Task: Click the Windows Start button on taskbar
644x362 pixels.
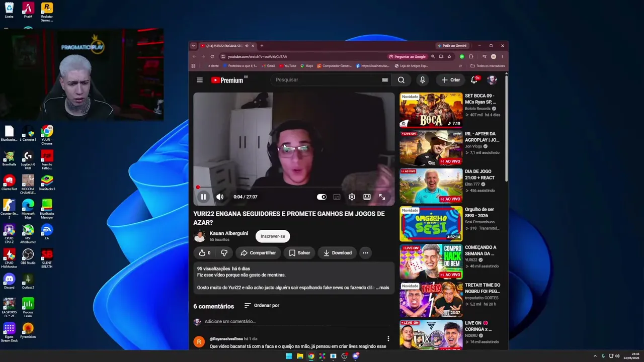Action: pos(289,356)
